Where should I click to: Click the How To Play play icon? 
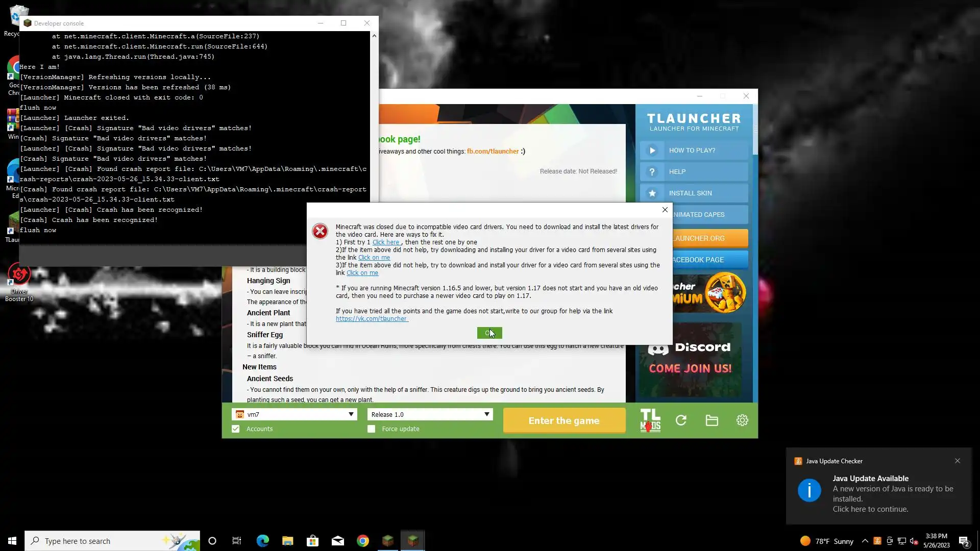coord(652,151)
